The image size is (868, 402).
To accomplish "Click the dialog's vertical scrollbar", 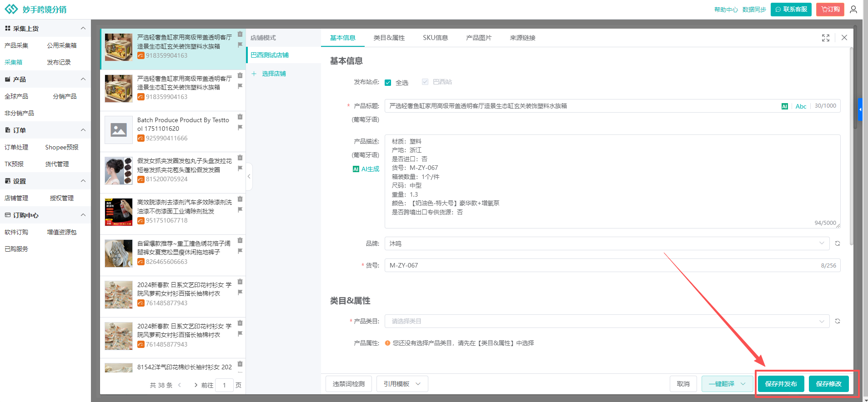I will click(x=851, y=145).
